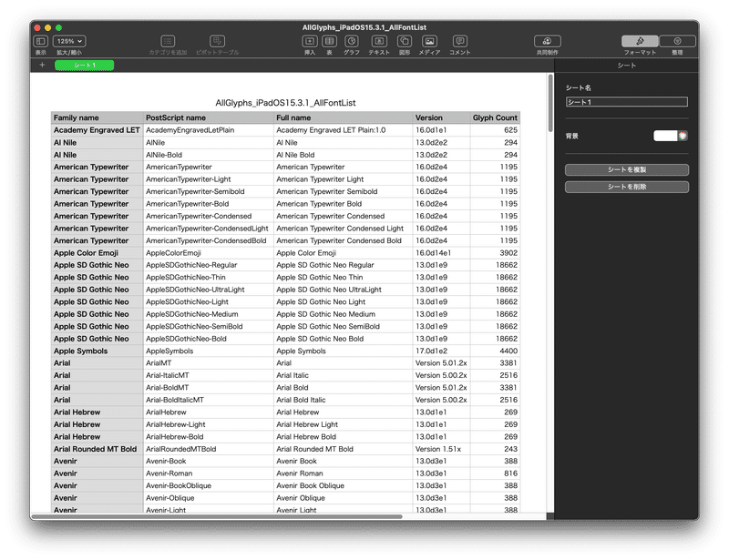Select the AppleSDGothicNeo-UltraLight cell
Image resolution: width=729 pixels, height=560 pixels.
(209, 290)
